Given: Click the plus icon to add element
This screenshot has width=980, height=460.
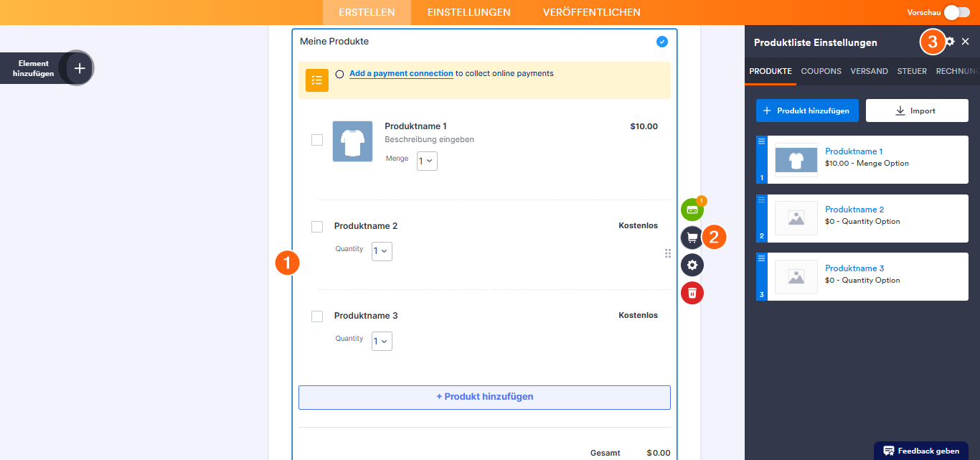Looking at the screenshot, I should pos(80,68).
